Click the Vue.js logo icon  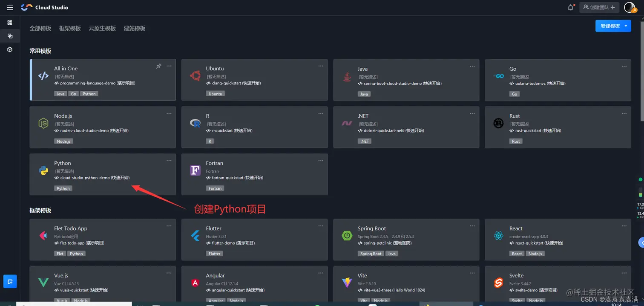(x=43, y=283)
